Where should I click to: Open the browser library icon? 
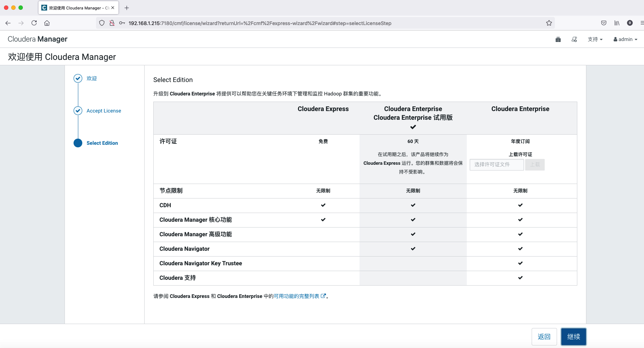[617, 23]
